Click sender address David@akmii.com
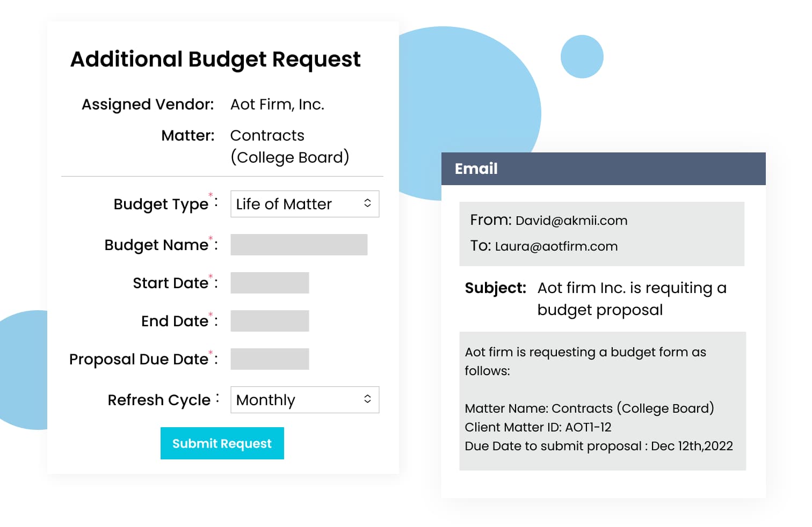This screenshot has height=527, width=812. click(571, 221)
